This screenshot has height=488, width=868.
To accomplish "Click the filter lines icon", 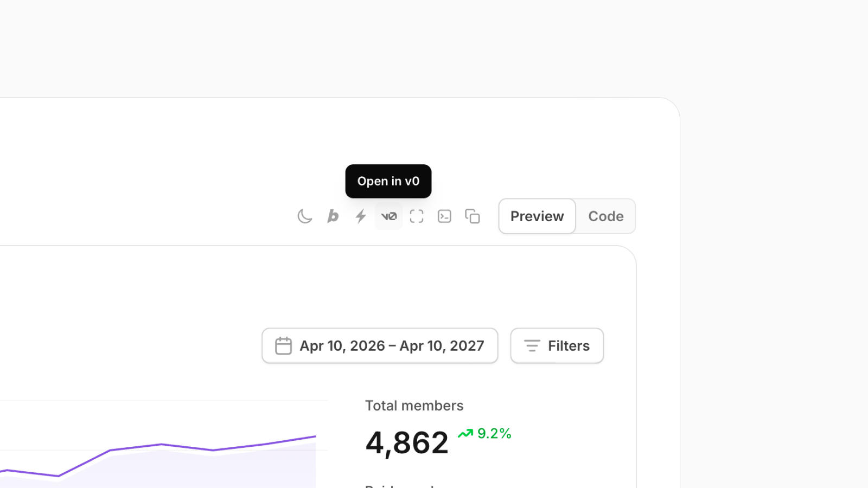I will (532, 346).
